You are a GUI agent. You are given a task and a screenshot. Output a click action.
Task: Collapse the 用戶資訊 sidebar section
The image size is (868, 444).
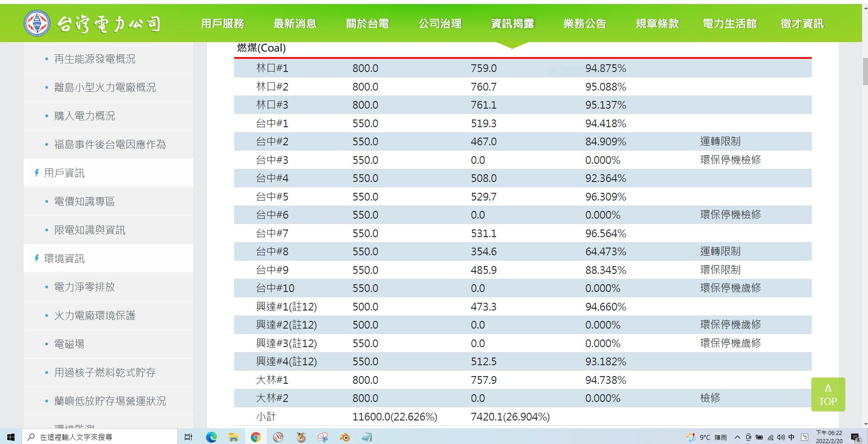[x=64, y=173]
